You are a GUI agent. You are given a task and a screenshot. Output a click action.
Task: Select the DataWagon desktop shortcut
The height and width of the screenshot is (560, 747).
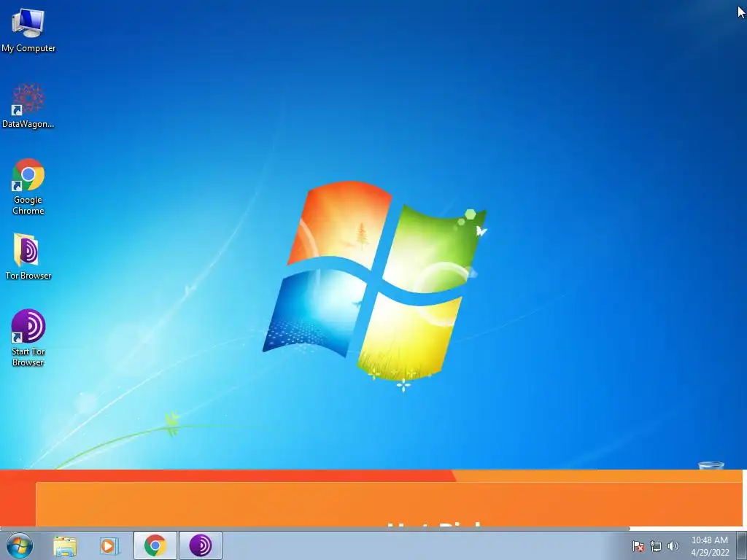[28, 106]
